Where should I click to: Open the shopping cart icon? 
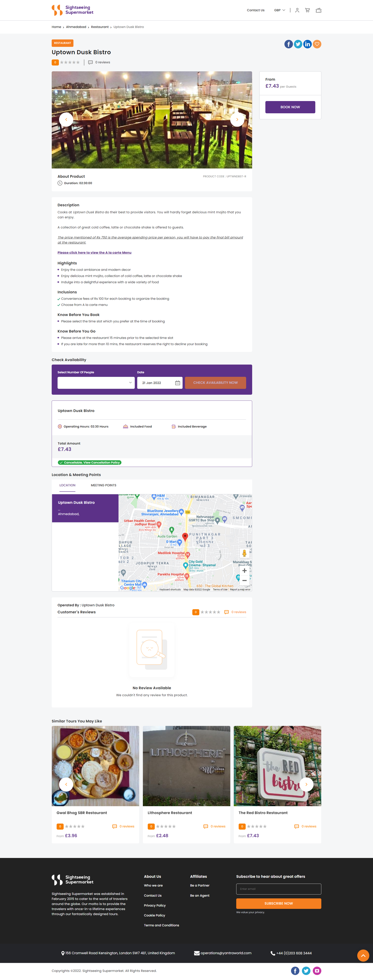tap(307, 10)
